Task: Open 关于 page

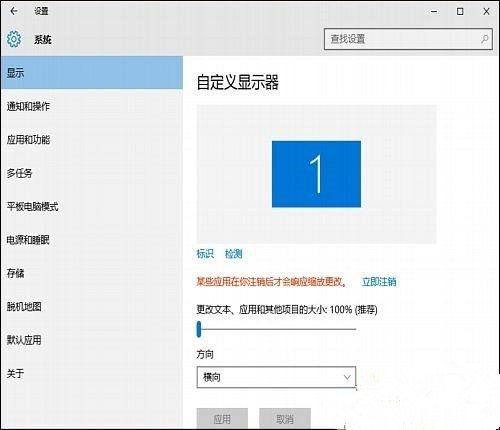Action: coord(92,373)
